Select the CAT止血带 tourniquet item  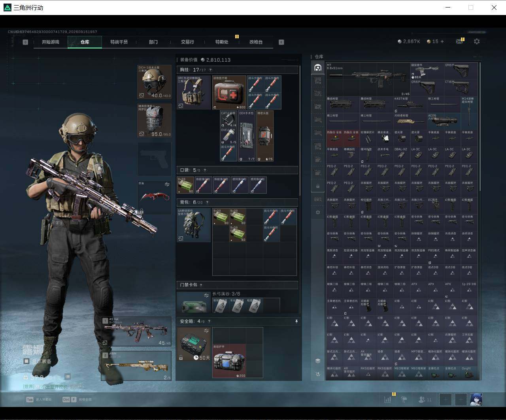(229, 119)
